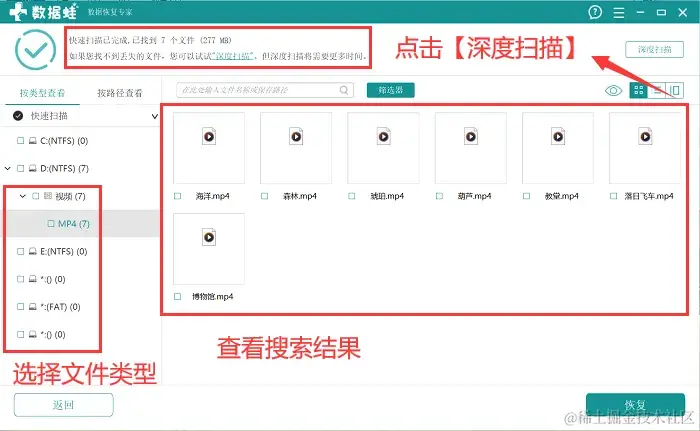The width and height of the screenshot is (700, 431).
Task: Select the E:(NTFS) (0) row label
Action: pos(63,251)
